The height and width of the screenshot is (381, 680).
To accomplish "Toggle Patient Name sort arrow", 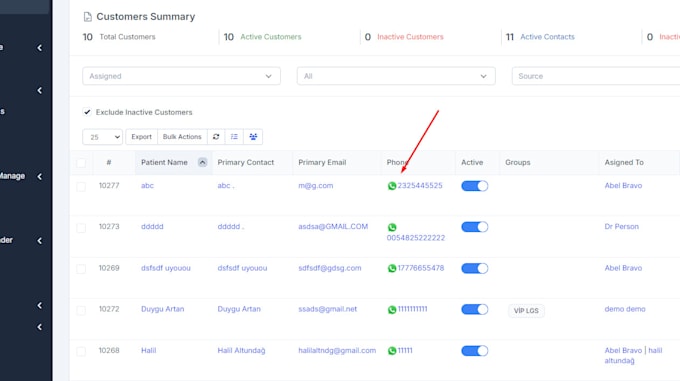I will tap(202, 163).
